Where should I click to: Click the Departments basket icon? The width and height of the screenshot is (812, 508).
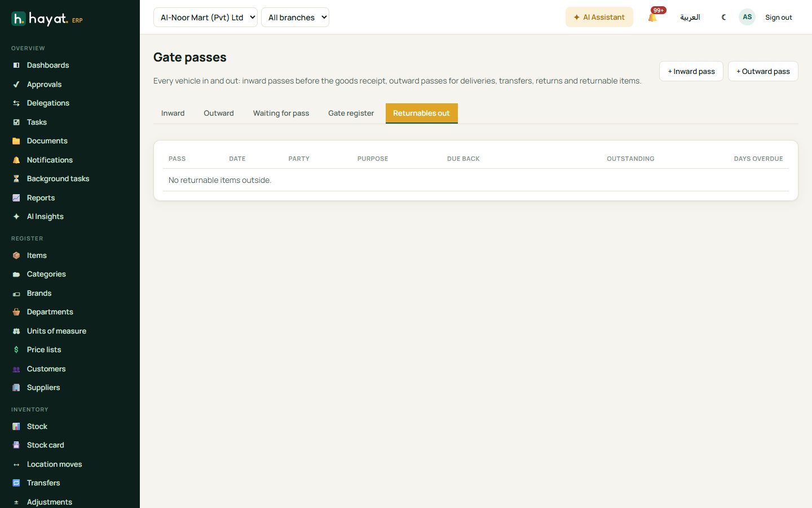(x=16, y=312)
